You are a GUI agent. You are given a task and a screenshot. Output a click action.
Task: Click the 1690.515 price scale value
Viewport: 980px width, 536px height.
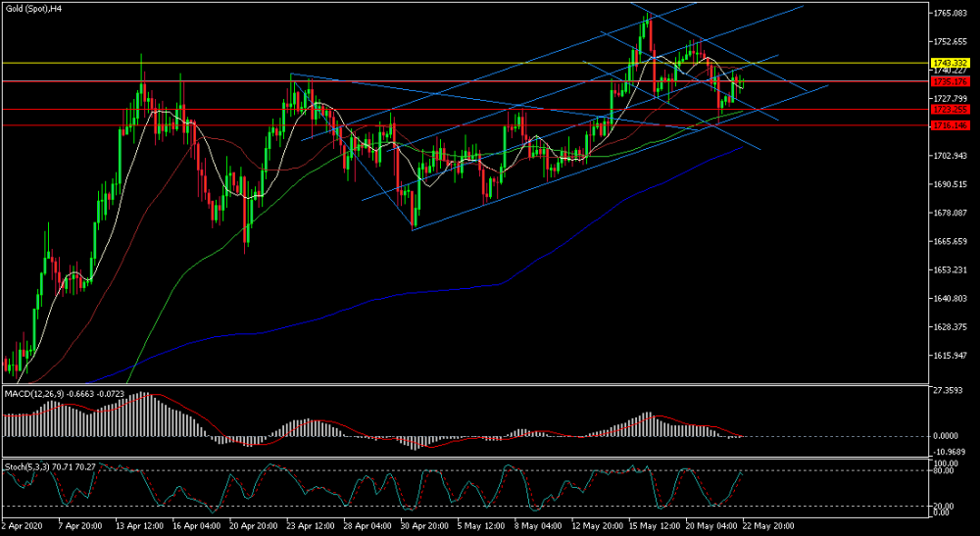[x=950, y=184]
